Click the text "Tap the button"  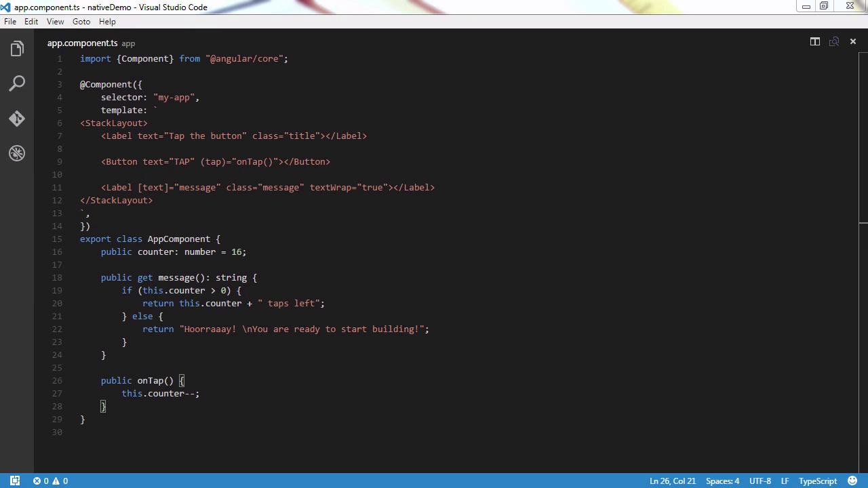click(x=205, y=136)
